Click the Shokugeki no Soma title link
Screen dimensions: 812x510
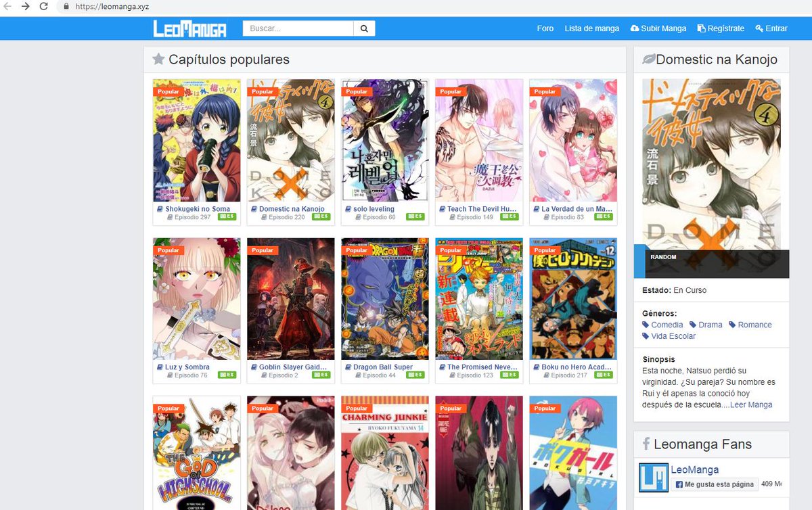pyautogui.click(x=198, y=209)
